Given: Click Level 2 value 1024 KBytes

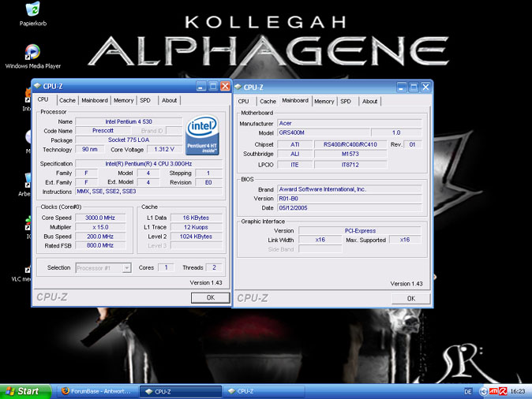Looking at the screenshot, I should click(196, 237).
